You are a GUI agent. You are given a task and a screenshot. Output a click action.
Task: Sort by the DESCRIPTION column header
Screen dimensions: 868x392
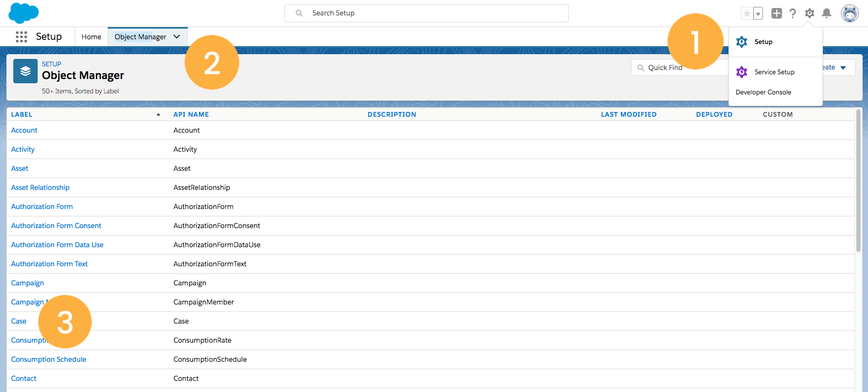392,115
